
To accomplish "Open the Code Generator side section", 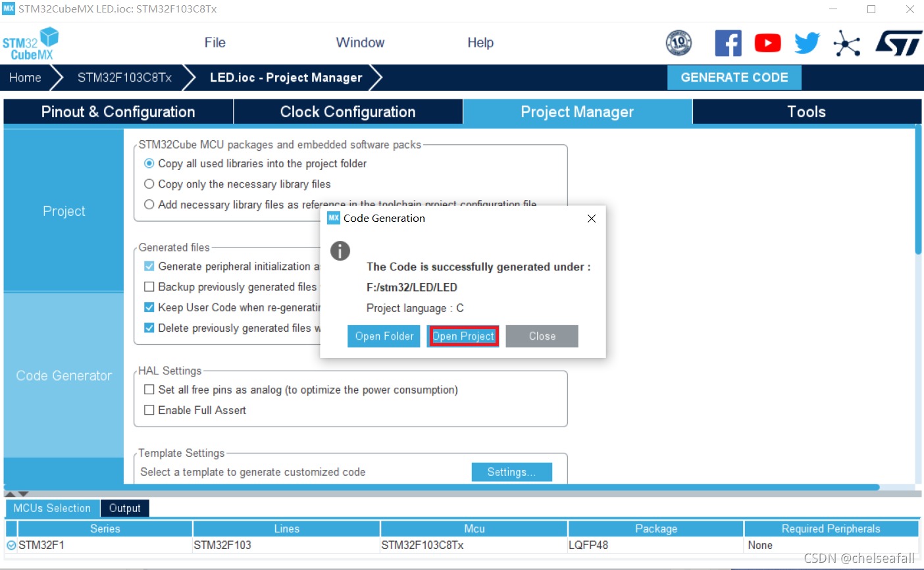I will [x=64, y=375].
